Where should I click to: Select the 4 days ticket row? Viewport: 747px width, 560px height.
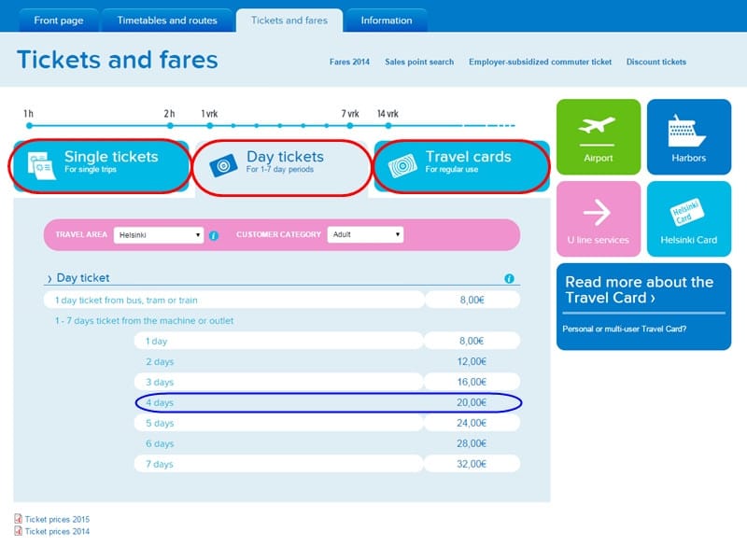point(329,402)
